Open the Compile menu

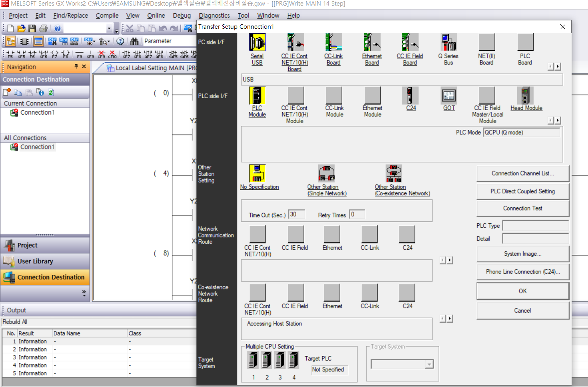point(107,16)
